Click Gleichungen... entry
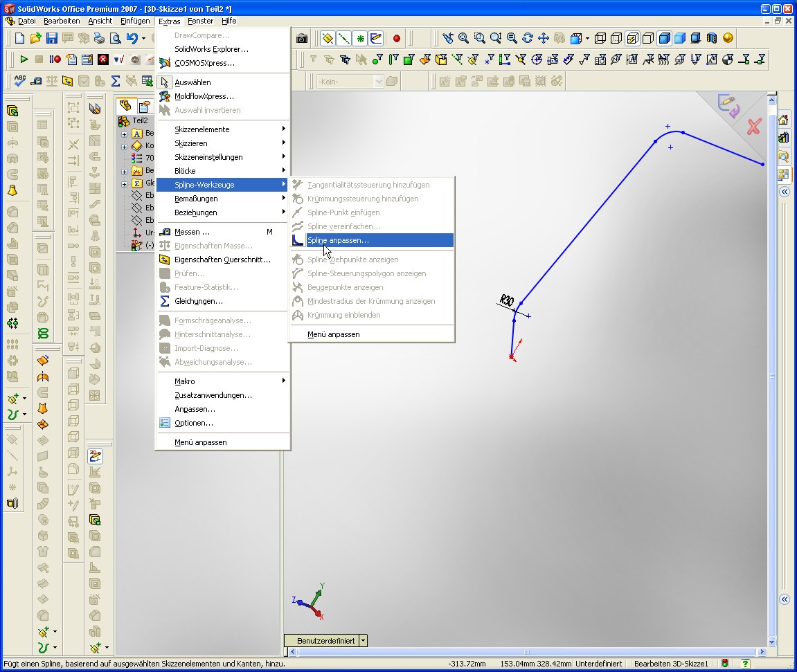The width and height of the screenshot is (797, 672). [x=223, y=301]
